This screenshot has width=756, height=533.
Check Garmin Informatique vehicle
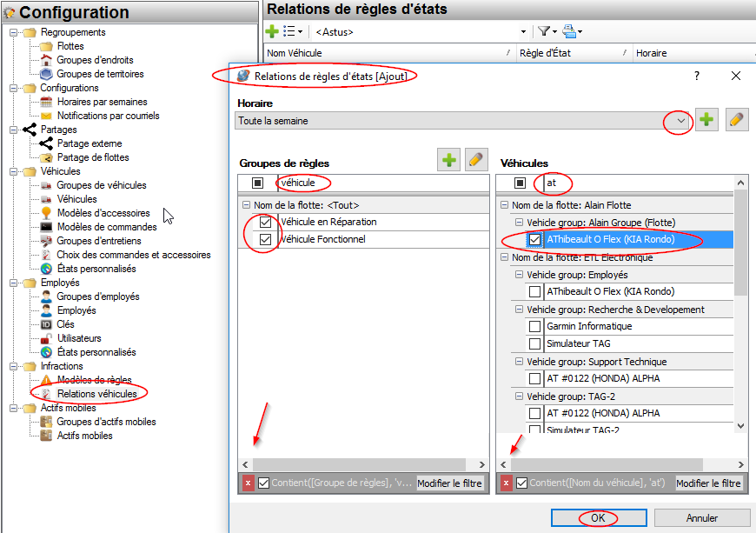(x=535, y=326)
